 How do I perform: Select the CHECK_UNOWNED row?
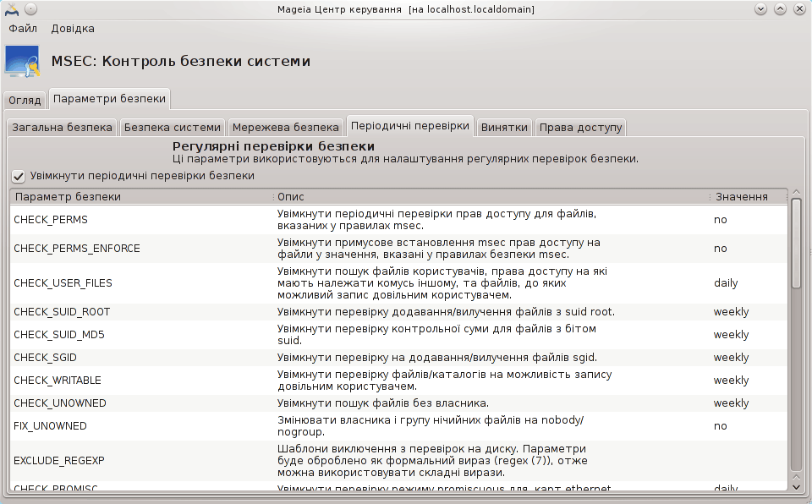[398, 403]
